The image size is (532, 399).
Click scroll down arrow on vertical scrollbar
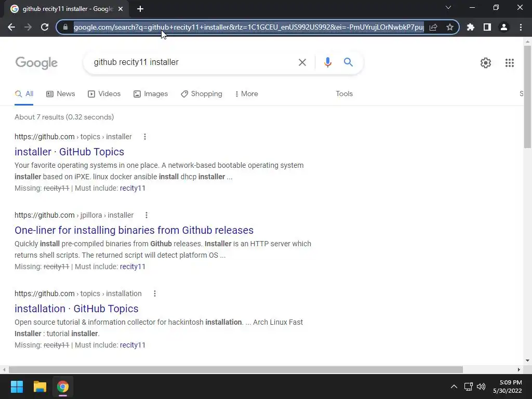(527, 361)
